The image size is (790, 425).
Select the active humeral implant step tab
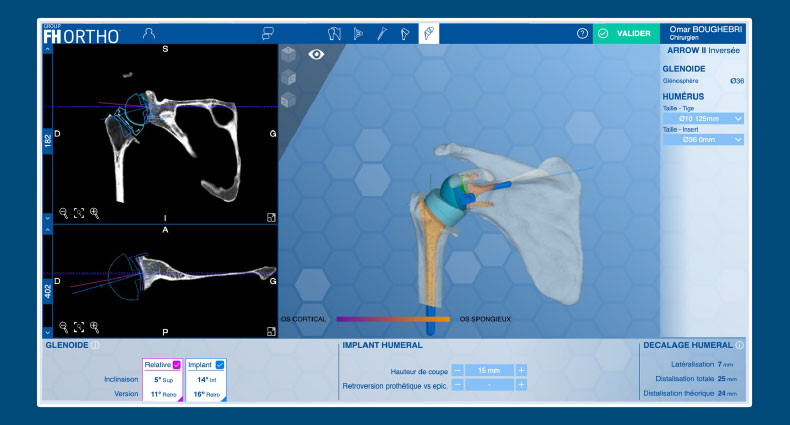tap(428, 33)
